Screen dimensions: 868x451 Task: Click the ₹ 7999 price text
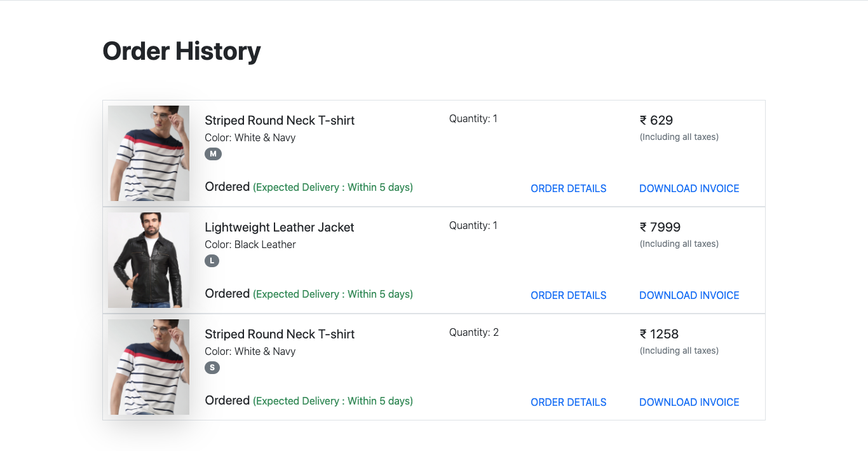[x=659, y=227]
